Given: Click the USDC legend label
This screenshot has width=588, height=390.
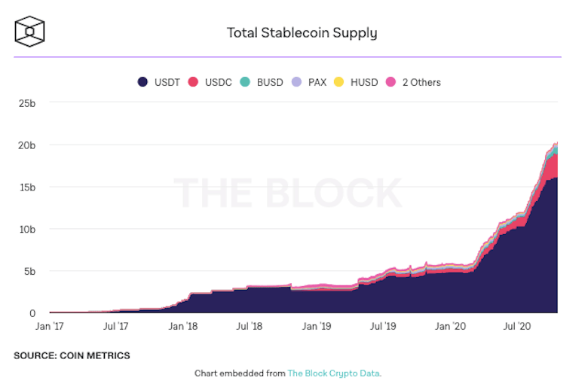Looking at the screenshot, I should pos(219,82).
